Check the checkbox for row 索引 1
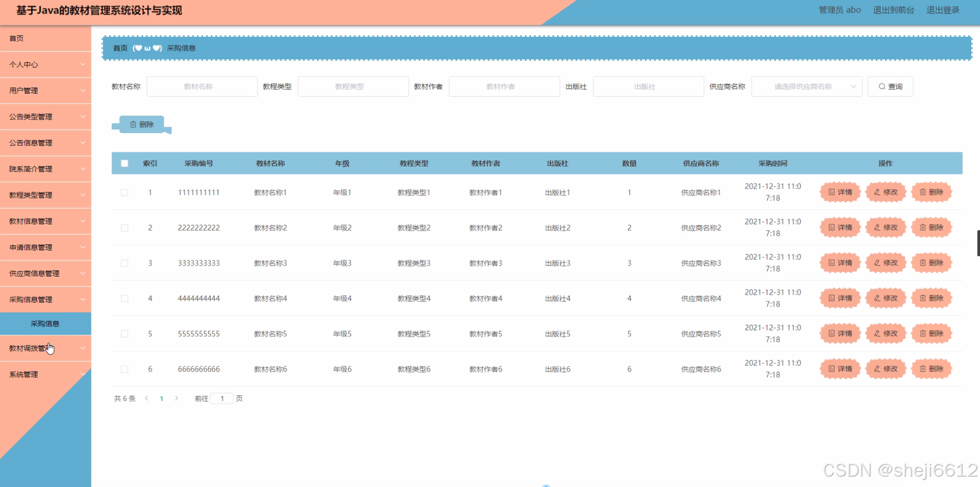Screen dimensions: 980x487 coord(124,192)
